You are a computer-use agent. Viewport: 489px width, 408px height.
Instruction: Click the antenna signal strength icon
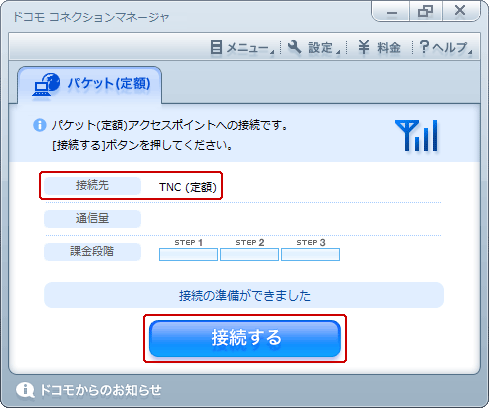(x=417, y=136)
